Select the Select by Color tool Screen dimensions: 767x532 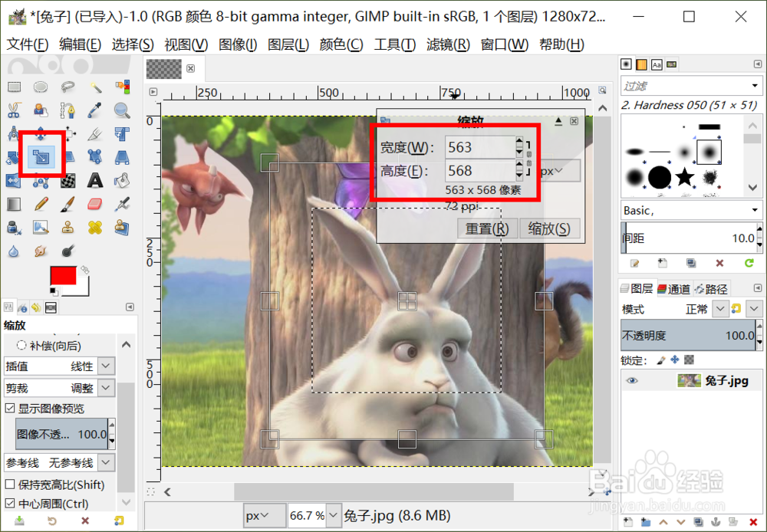(x=122, y=87)
